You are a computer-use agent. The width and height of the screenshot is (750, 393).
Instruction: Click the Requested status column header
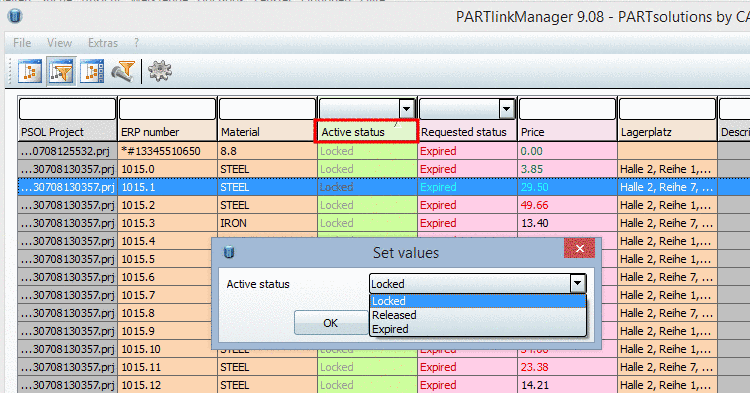point(467,132)
